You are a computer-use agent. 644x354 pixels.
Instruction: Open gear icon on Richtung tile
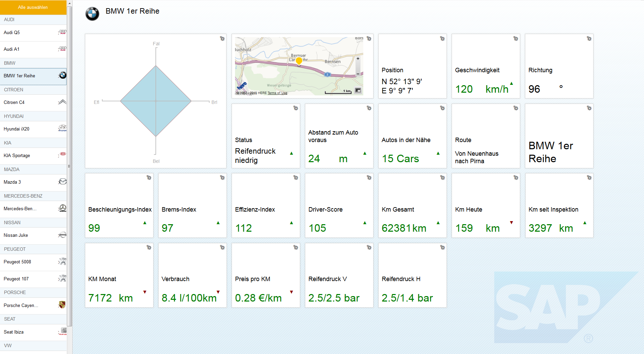pos(589,39)
